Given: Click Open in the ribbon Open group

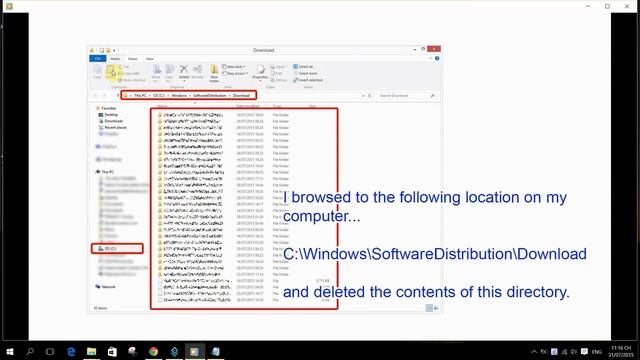Looking at the screenshot, I should click(x=278, y=67).
